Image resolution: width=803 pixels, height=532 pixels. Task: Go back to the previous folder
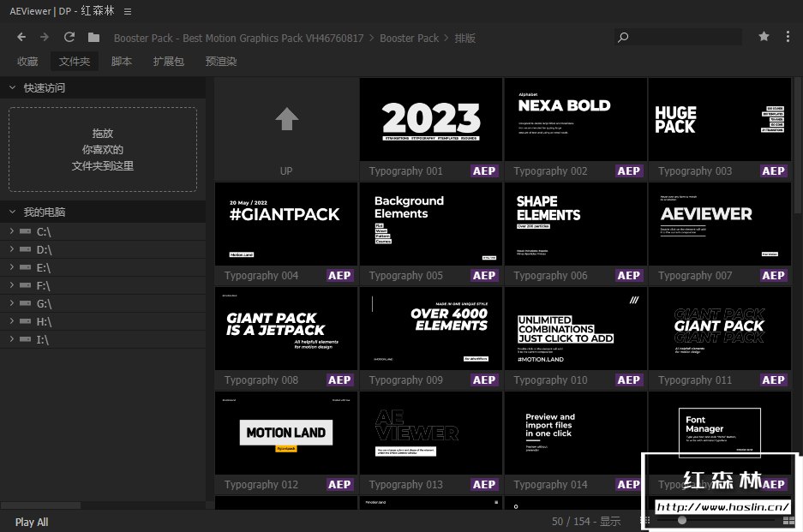tap(21, 38)
